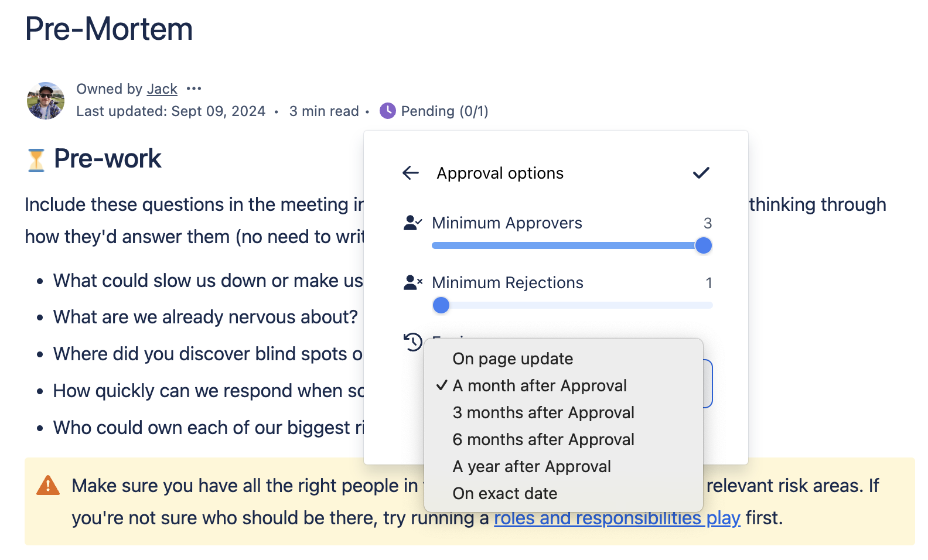Click the expiry history clock icon
The width and height of the screenshot is (928, 560).
412,342
